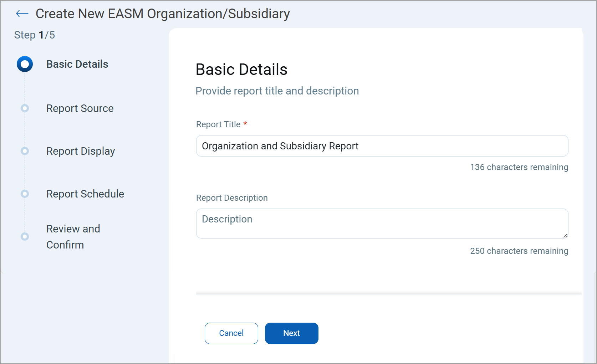Image resolution: width=597 pixels, height=364 pixels.
Task: Click the active Basic Details step circle
Action: (25, 64)
